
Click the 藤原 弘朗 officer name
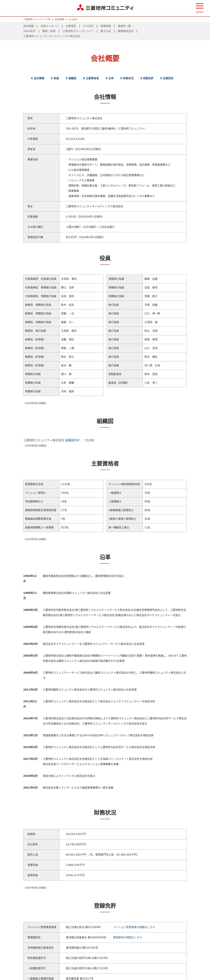[151, 279]
